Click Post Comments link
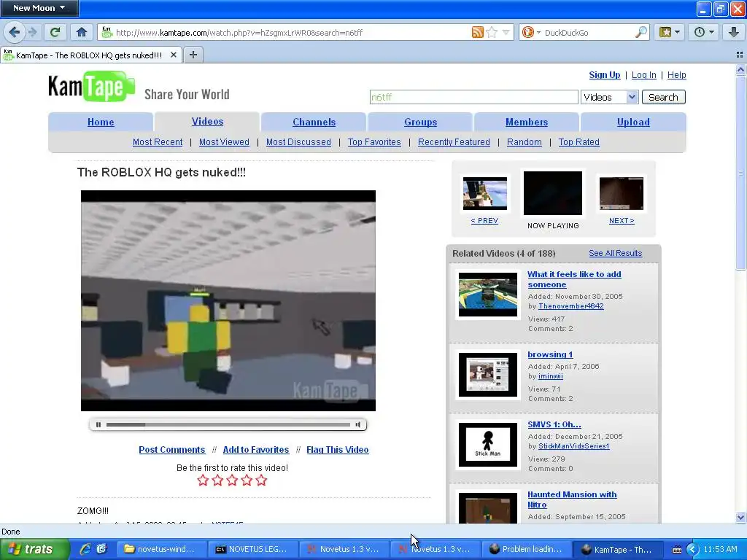Screen dimensions: 747x560 172,449
